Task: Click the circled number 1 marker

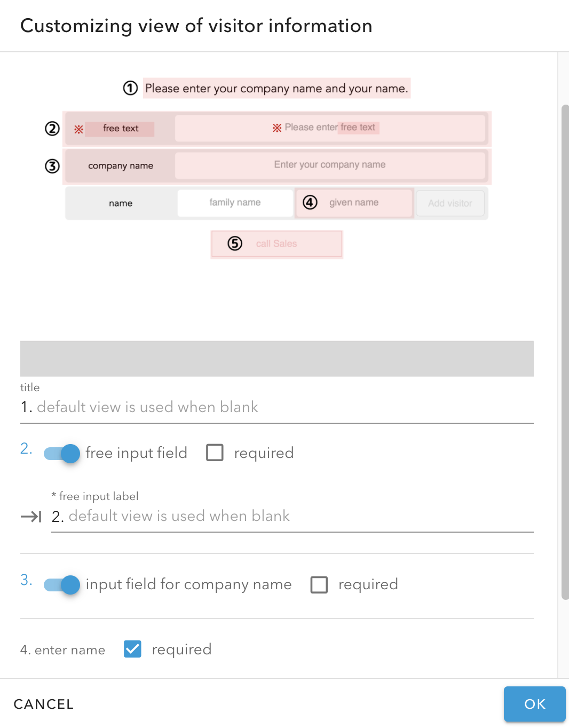Action: coord(130,88)
